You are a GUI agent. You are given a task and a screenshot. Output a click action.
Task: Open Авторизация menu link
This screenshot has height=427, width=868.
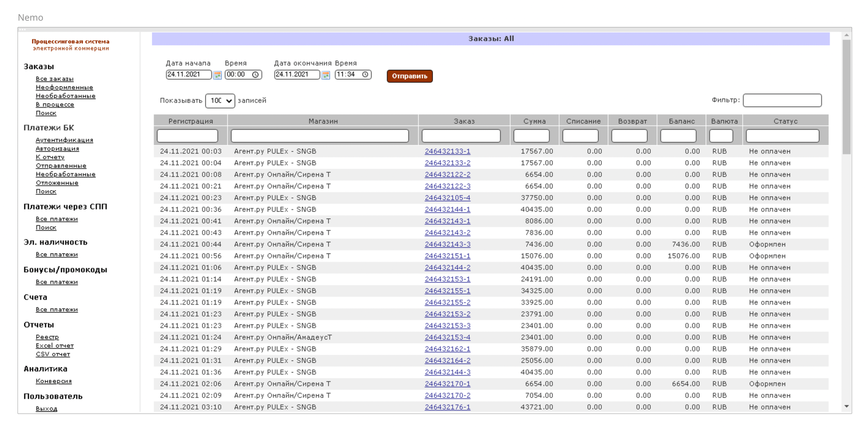pos(57,149)
